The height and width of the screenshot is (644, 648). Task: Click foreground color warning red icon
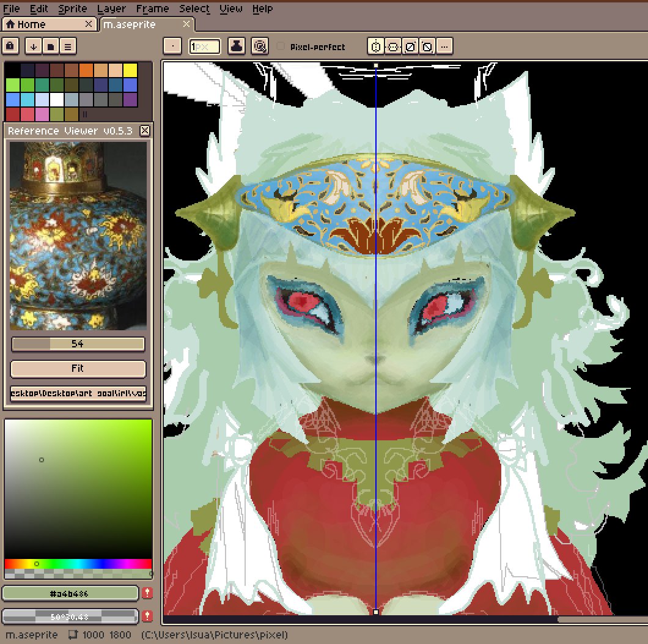tap(147, 593)
